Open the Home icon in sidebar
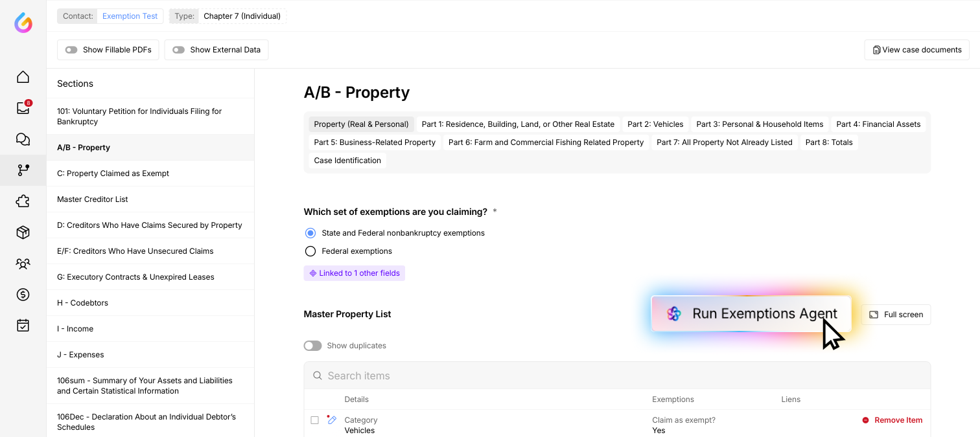Viewport: 980px width, 437px height. pos(23,77)
